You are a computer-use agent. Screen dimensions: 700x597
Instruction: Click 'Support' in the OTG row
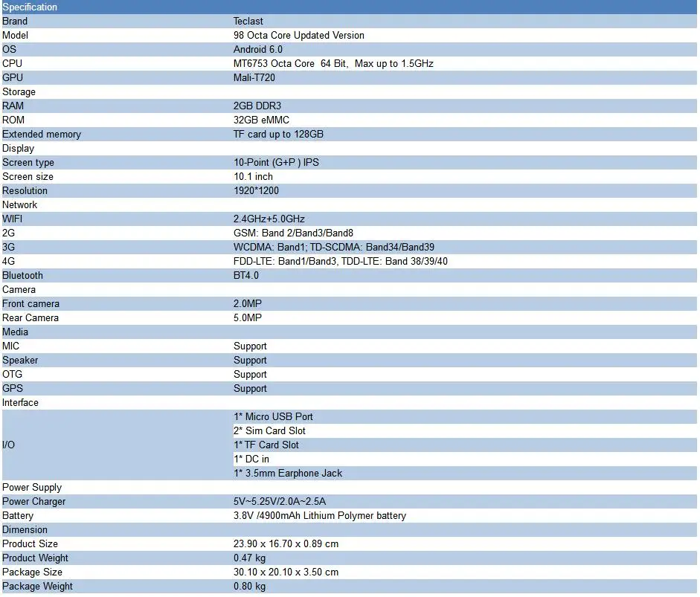(x=250, y=375)
